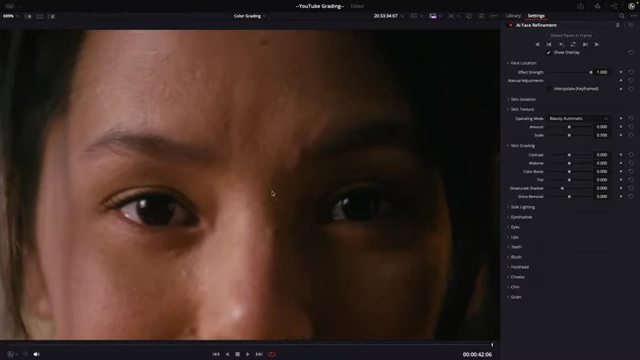This screenshot has height=360, width=640.
Task: Open the Color Grading mode dropdown
Action: pyautogui.click(x=250, y=16)
